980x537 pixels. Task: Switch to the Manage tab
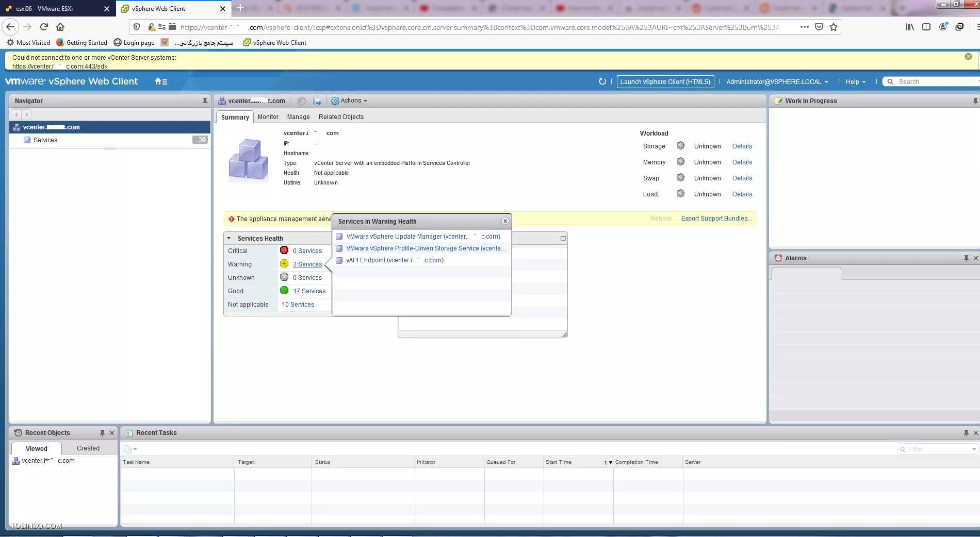pos(298,117)
